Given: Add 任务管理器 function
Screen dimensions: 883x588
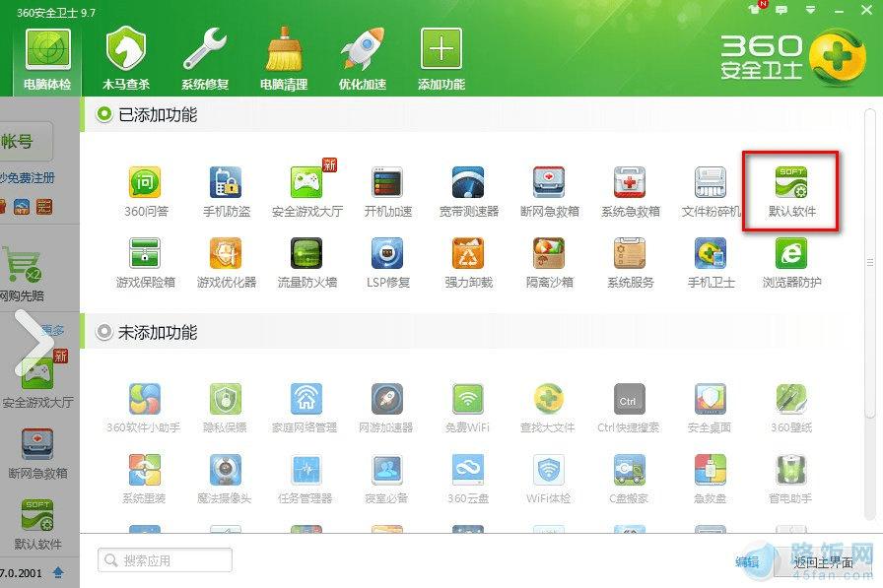Looking at the screenshot, I should (x=306, y=479).
